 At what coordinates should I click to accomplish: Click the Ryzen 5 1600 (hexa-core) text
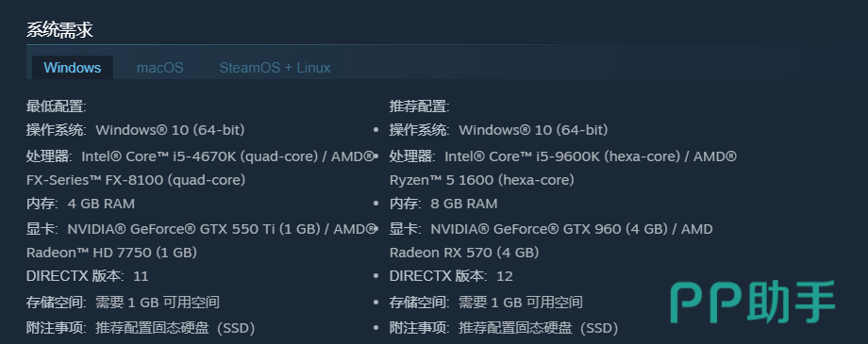pos(481,180)
